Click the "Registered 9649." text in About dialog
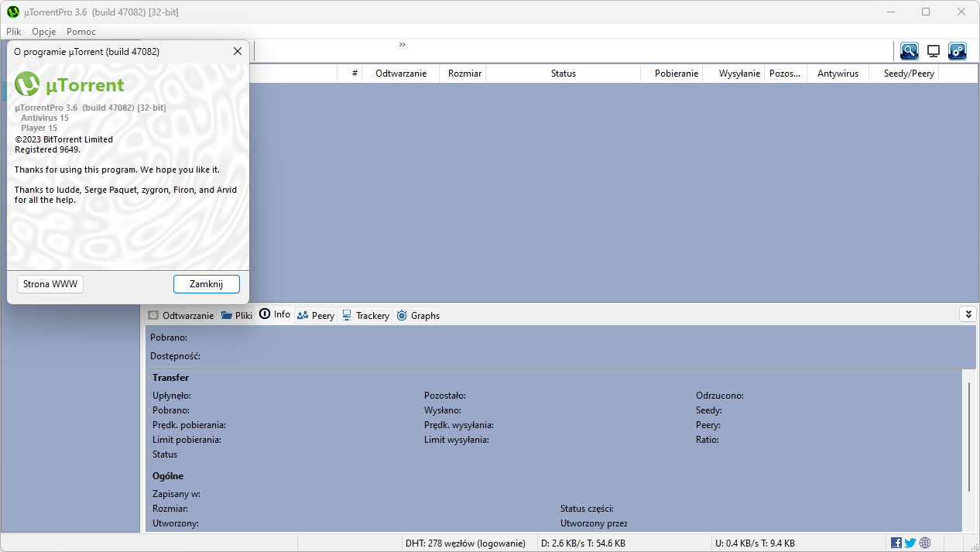The image size is (980, 552). [x=47, y=149]
